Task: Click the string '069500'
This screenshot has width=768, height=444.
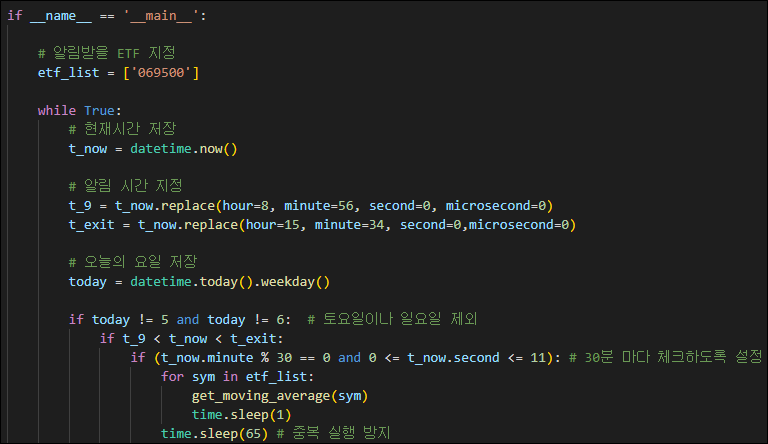Action: tap(161, 73)
